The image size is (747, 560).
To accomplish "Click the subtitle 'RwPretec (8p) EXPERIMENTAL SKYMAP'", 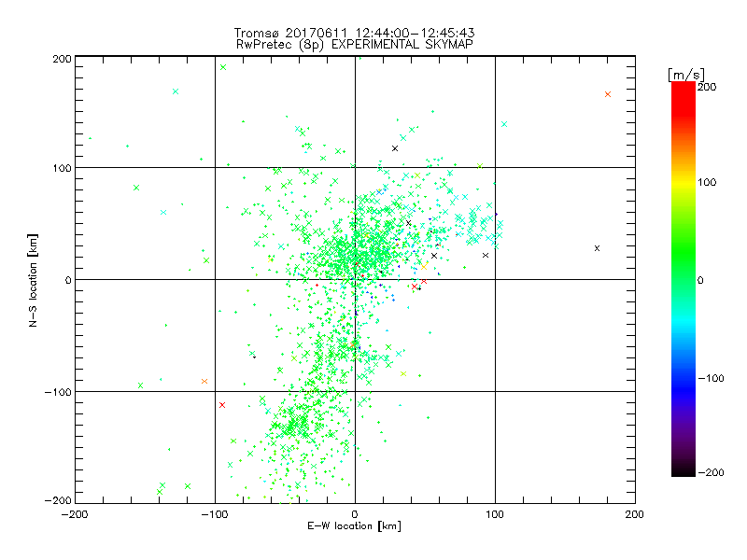I will [x=355, y=44].
